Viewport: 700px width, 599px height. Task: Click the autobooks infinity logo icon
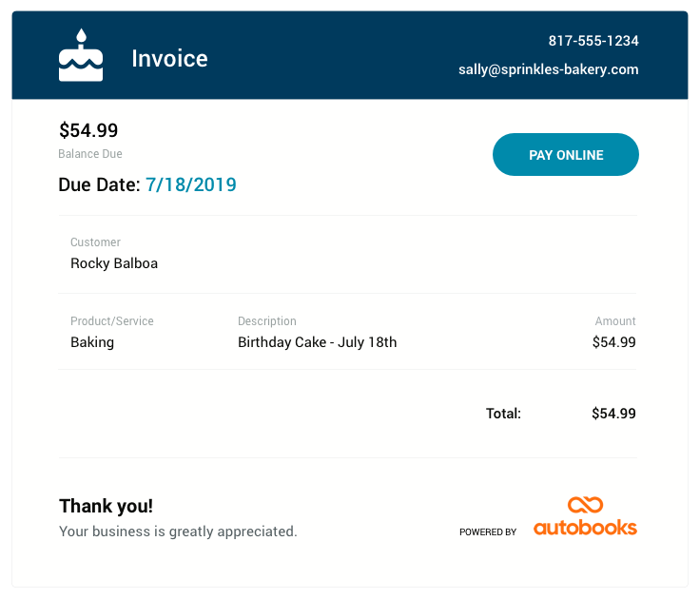click(586, 505)
